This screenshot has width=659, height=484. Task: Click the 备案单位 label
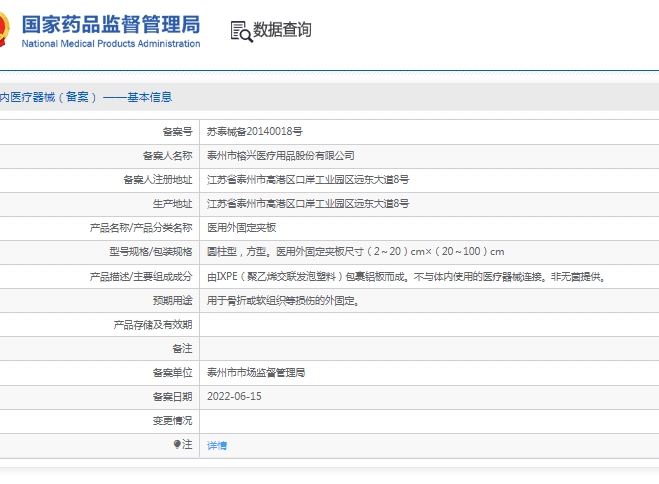[172, 373]
